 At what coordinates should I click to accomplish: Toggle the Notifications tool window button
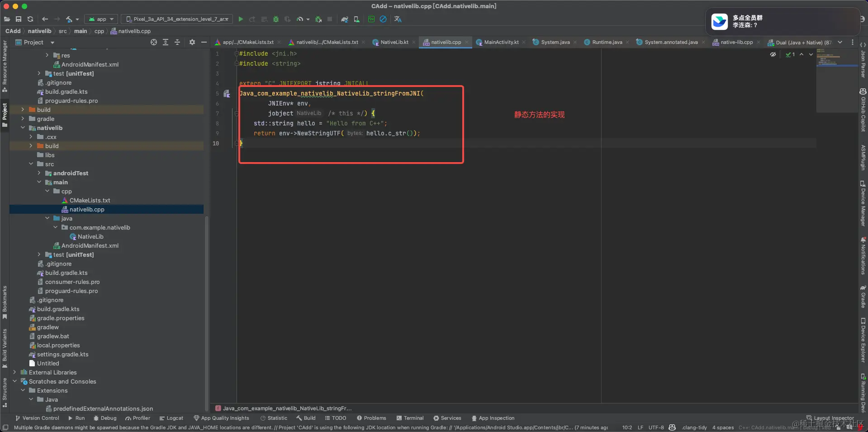(x=863, y=256)
